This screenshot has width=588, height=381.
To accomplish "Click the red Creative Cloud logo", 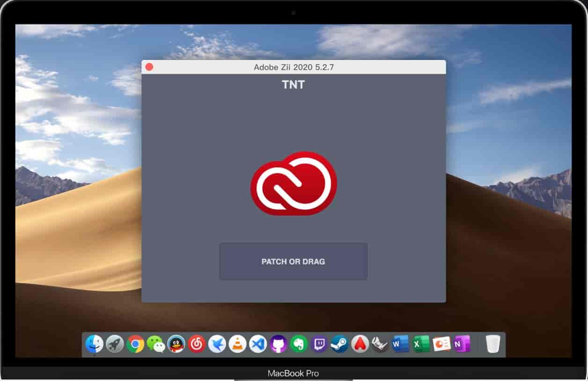I will coord(294,183).
